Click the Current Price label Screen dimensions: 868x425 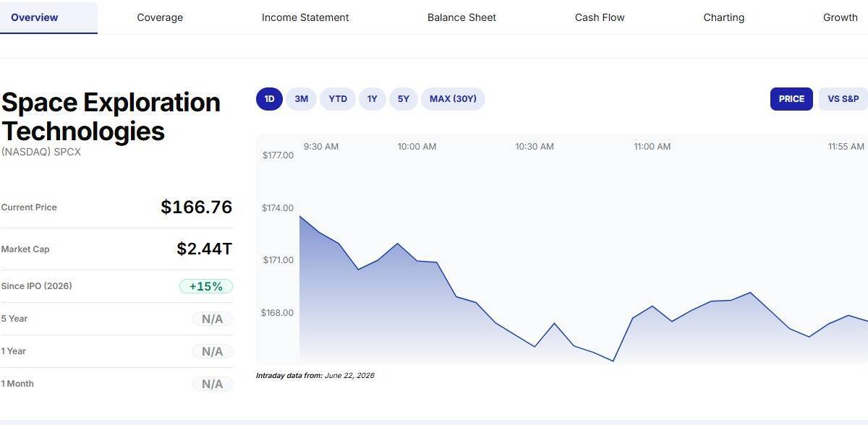(x=29, y=207)
